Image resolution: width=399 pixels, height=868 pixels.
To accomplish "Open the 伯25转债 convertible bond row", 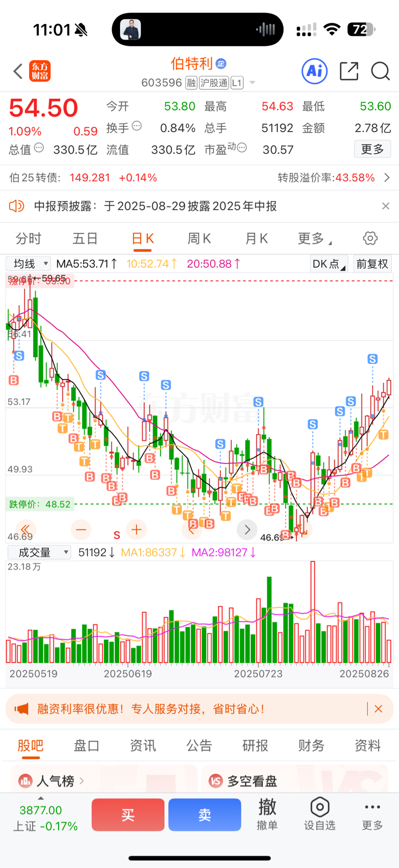I will [83, 178].
